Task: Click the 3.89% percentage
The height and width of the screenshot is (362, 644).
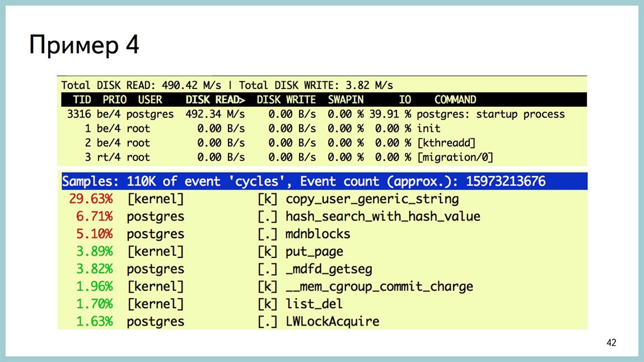Action: (x=94, y=252)
